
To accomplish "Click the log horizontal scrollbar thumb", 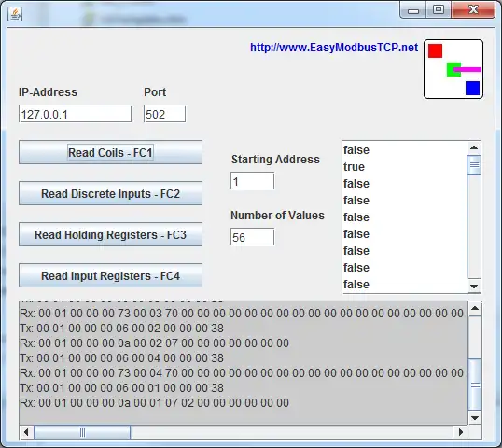I will point(82,432).
